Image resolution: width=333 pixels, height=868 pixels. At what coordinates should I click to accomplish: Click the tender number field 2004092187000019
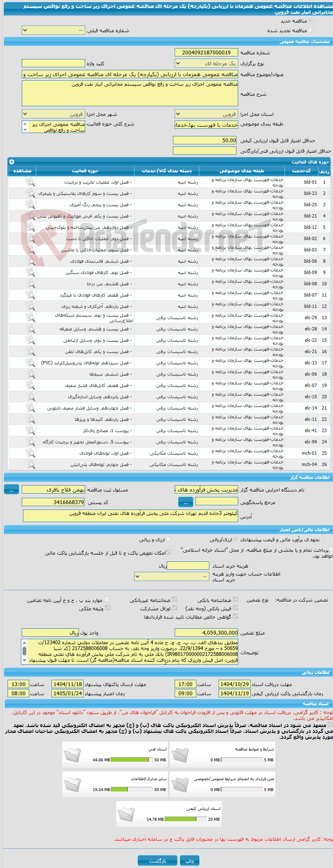tap(206, 52)
